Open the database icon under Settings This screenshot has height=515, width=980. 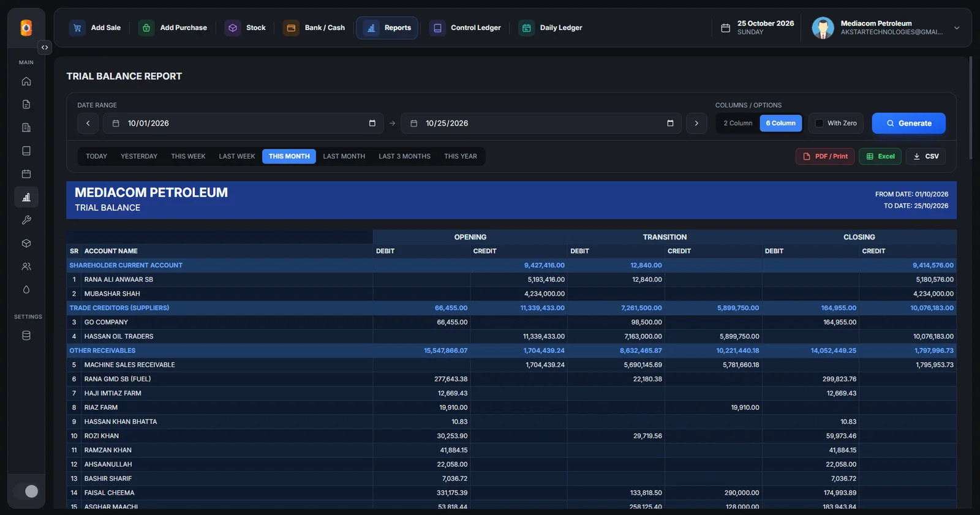[x=26, y=336]
